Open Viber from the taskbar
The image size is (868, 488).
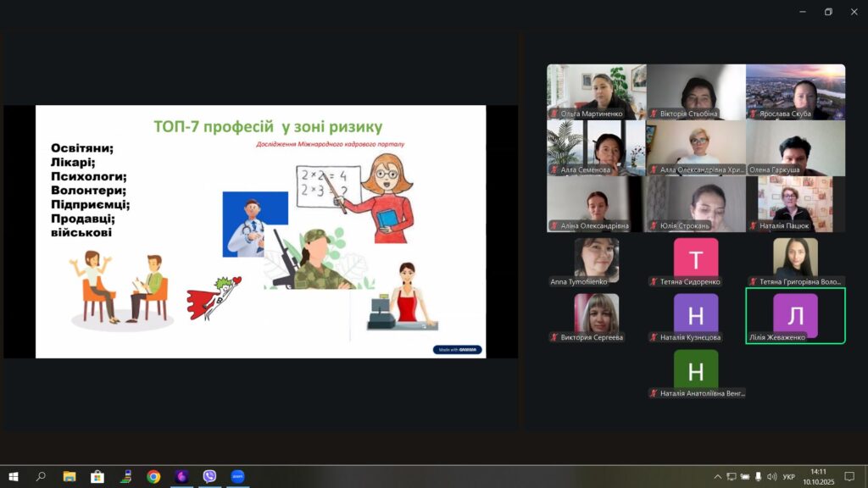209,476
